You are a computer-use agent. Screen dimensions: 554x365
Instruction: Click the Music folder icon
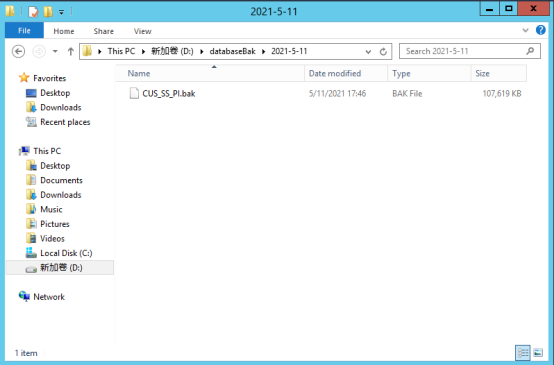[31, 209]
